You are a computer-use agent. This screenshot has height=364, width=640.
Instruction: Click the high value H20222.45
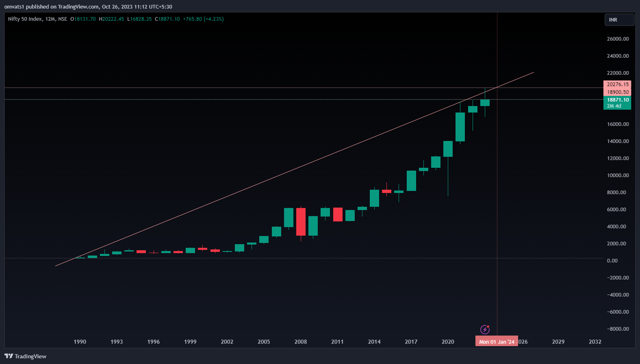(111, 19)
